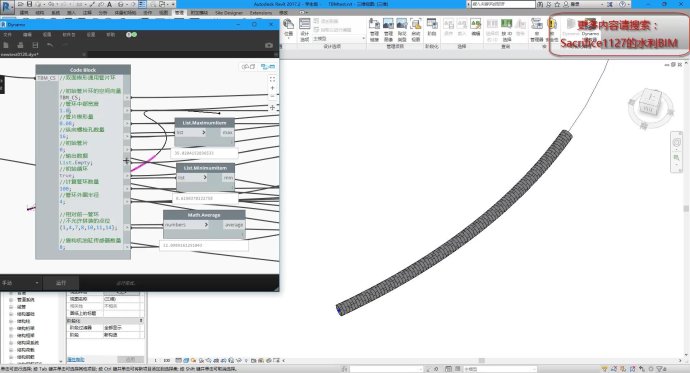
Task: Click the steering wheel navigation bar icon
Action: [x=676, y=142]
